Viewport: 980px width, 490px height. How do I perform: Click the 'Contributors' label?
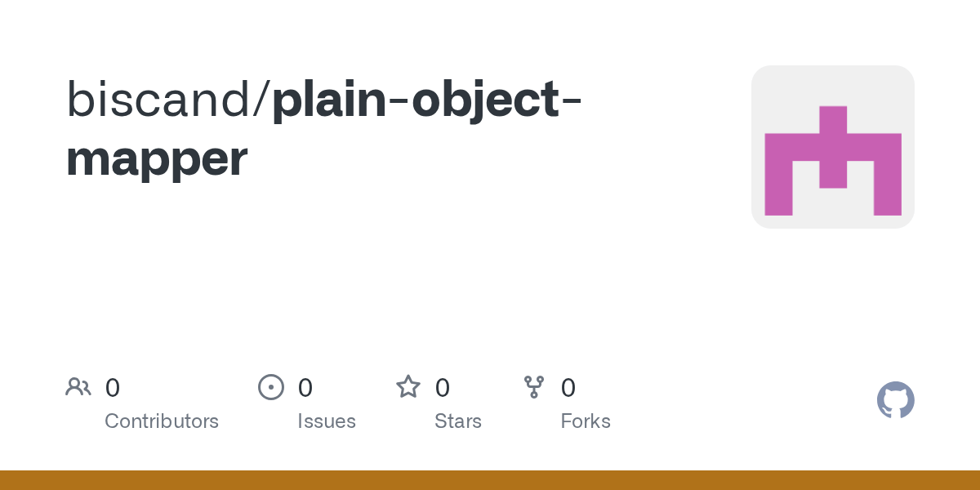[x=162, y=421]
